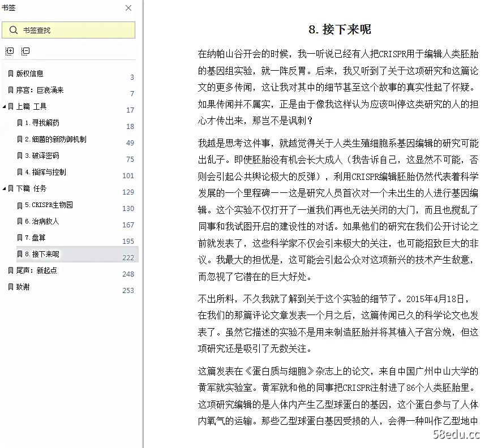The image size is (489, 448).
Task: Click bookmark icon beside 6. 治病救人
Action: point(20,221)
